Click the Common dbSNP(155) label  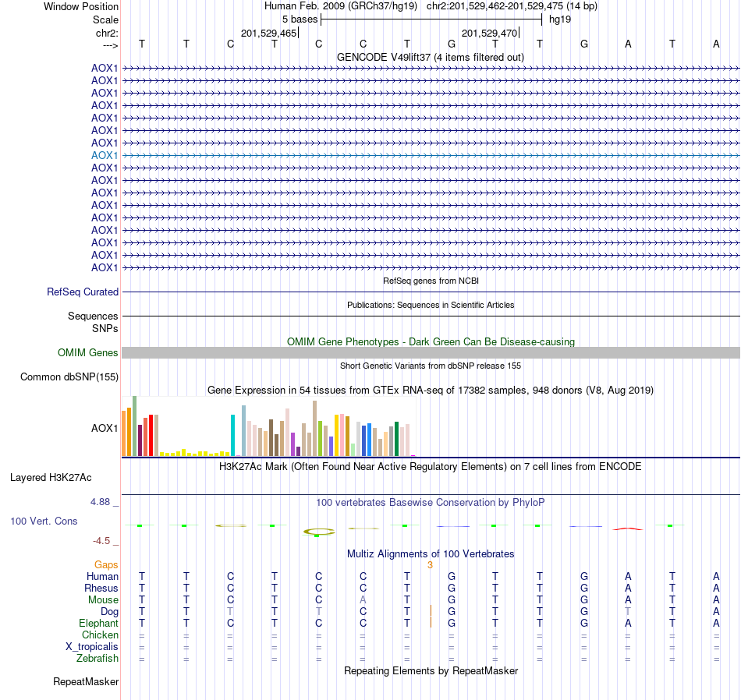tap(69, 377)
